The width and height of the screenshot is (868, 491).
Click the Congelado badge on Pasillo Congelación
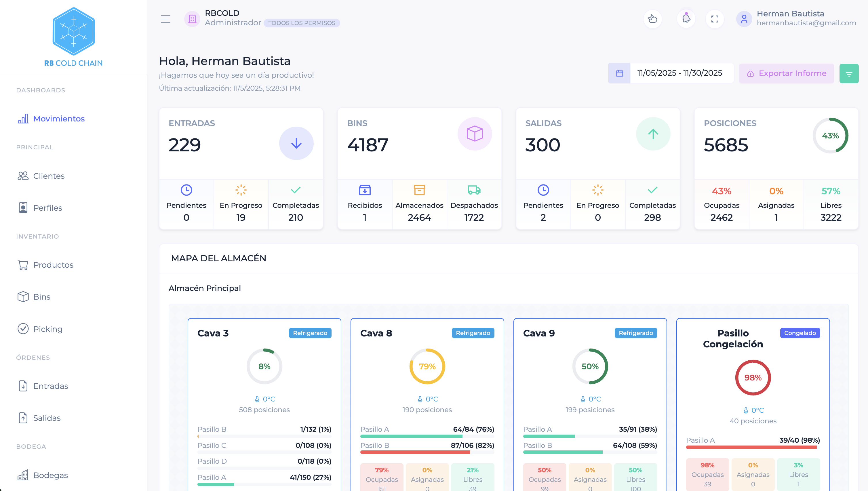click(x=800, y=333)
